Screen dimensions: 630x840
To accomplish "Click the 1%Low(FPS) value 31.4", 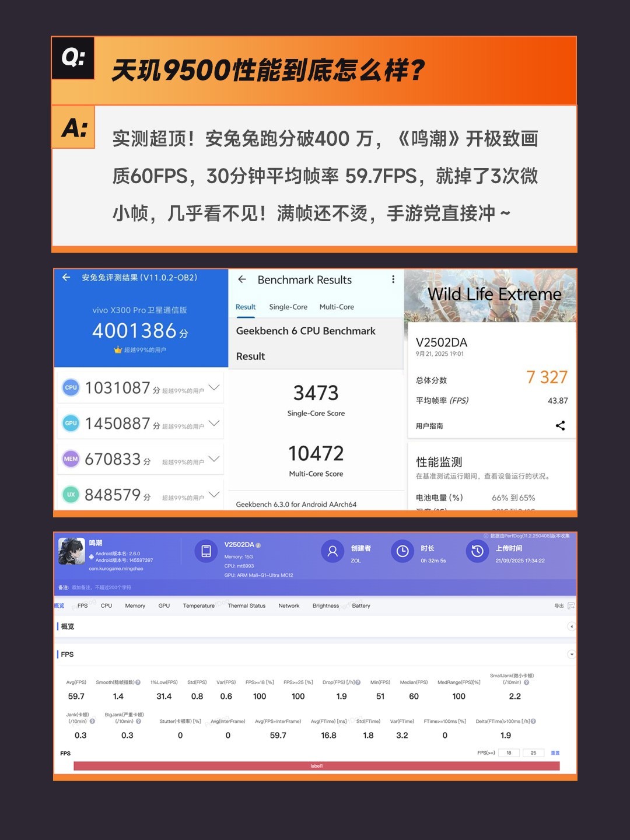I will [164, 696].
